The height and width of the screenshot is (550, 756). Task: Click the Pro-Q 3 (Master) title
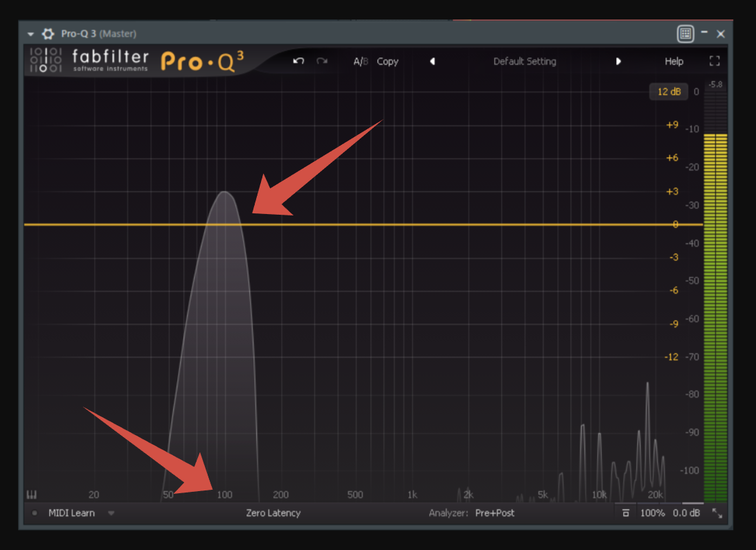[x=98, y=34]
